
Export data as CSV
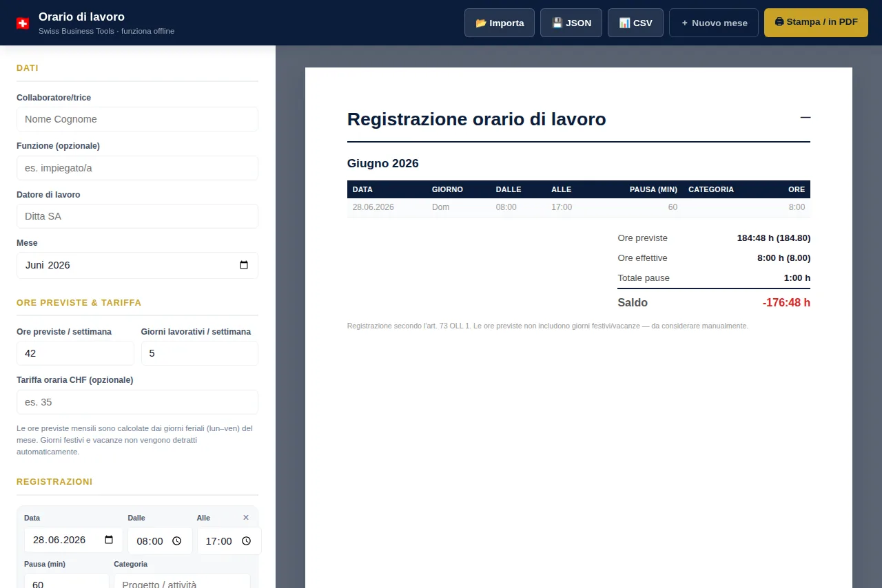[x=635, y=23]
